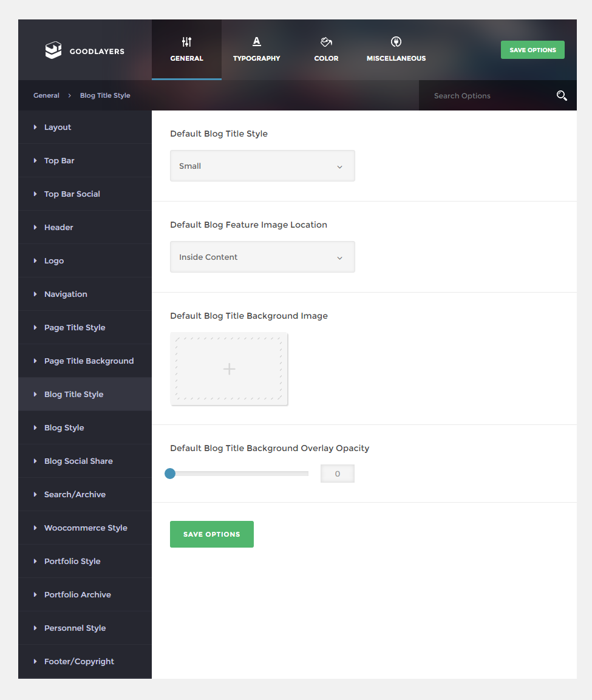Click the plus icon to upload background image
Screen dimensions: 592x700
click(x=229, y=369)
